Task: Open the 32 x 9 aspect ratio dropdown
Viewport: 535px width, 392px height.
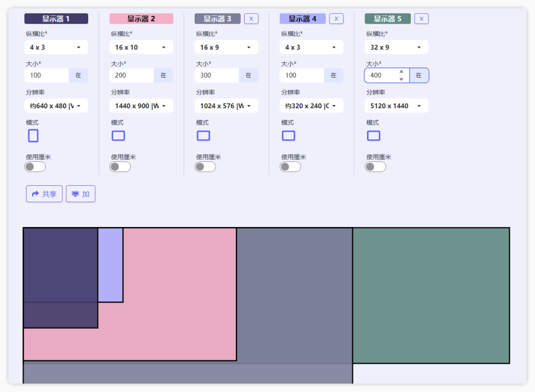Action: click(x=397, y=47)
